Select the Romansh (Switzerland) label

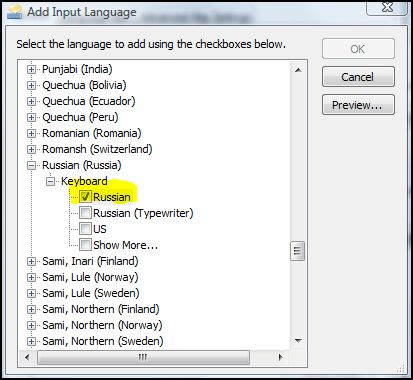tap(97, 149)
